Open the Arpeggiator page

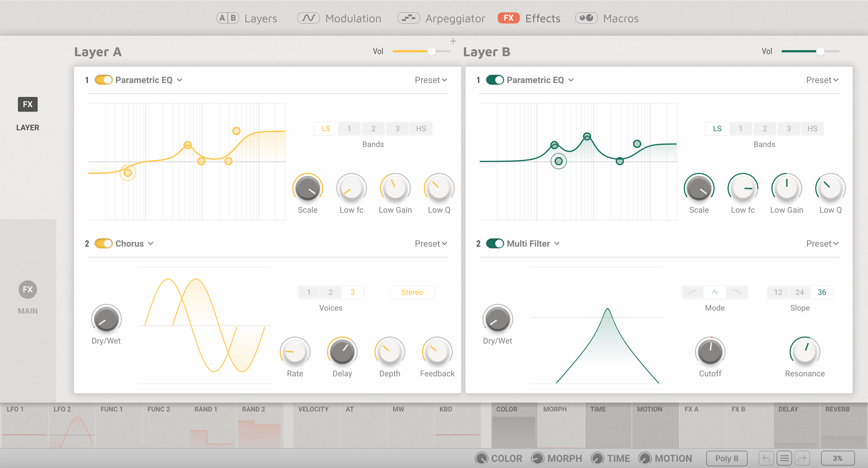pos(455,19)
